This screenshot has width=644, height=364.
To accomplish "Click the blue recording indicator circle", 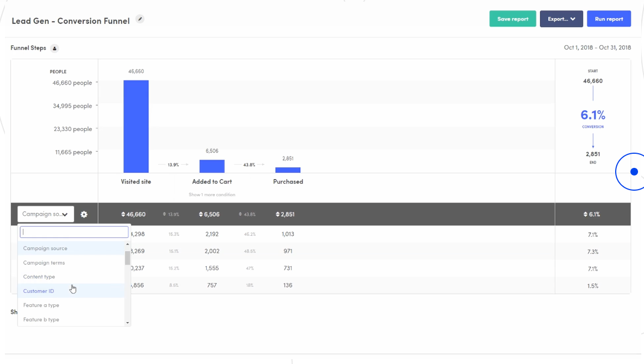I will 634,171.
